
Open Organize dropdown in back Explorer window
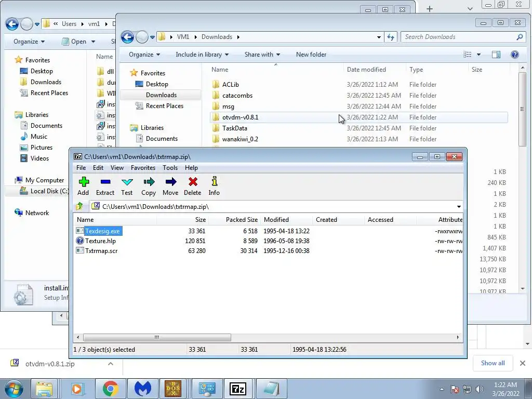[x=29, y=42]
